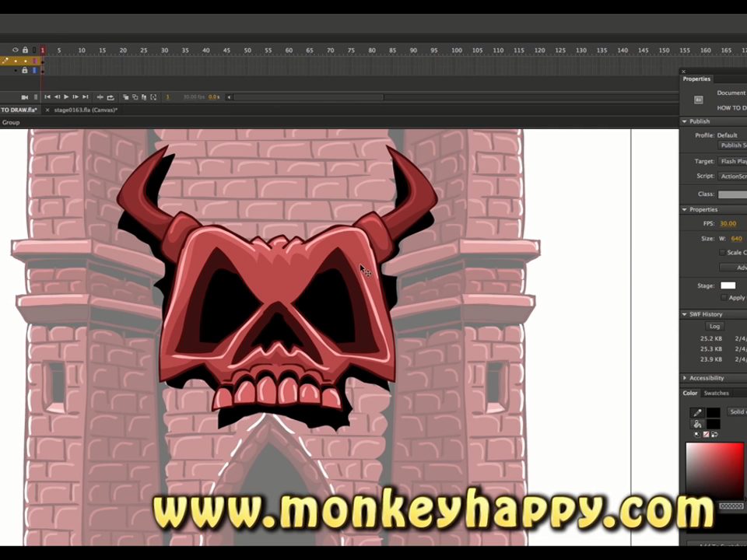Enable the Apply to pasteboard checkbox
Screen dimensions: 747x560
click(724, 298)
